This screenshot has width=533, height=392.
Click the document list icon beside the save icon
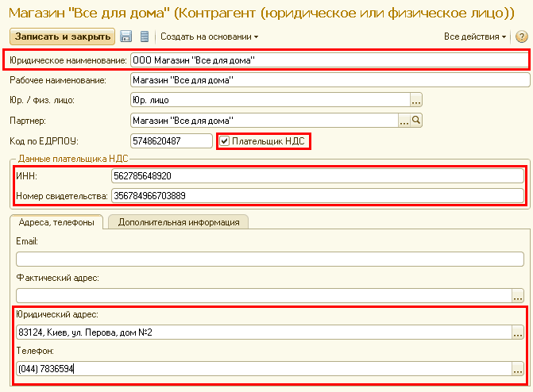(144, 37)
